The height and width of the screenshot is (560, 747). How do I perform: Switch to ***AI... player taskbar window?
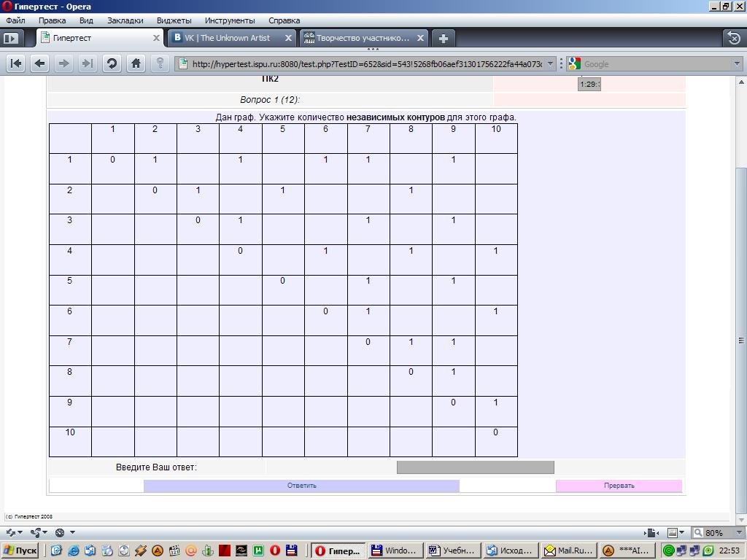627,551
